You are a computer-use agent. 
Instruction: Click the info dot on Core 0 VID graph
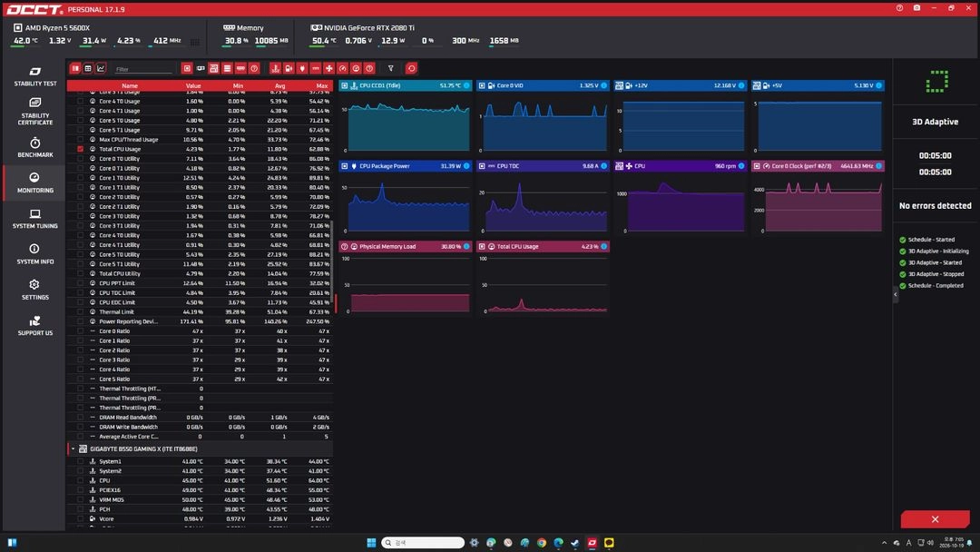pos(603,85)
